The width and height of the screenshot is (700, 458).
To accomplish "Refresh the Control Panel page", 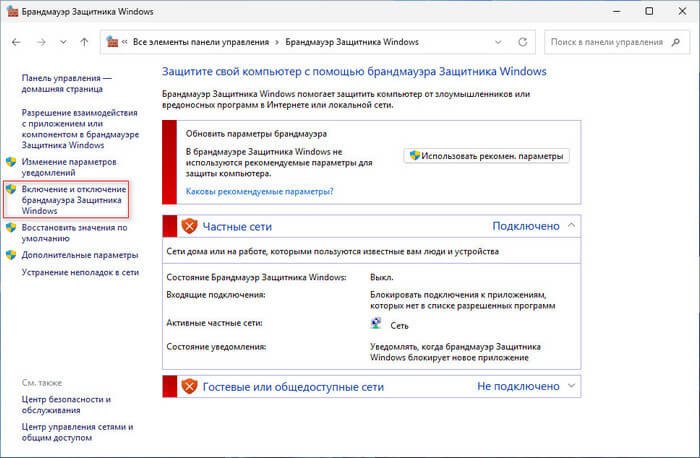I will point(522,42).
